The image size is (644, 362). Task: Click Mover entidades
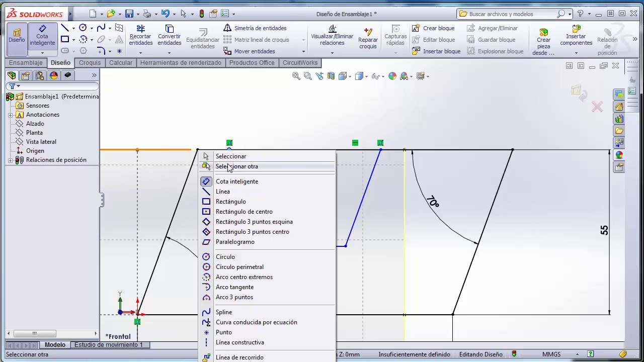(249, 51)
